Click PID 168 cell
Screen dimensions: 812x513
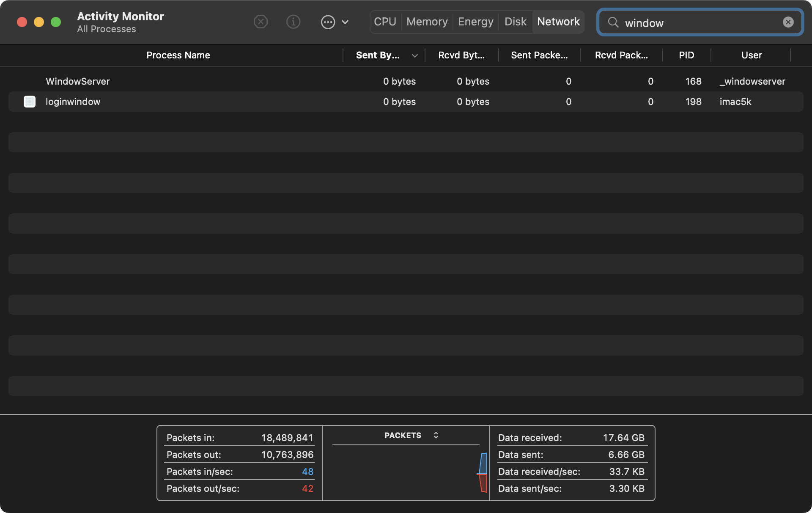[693, 81]
